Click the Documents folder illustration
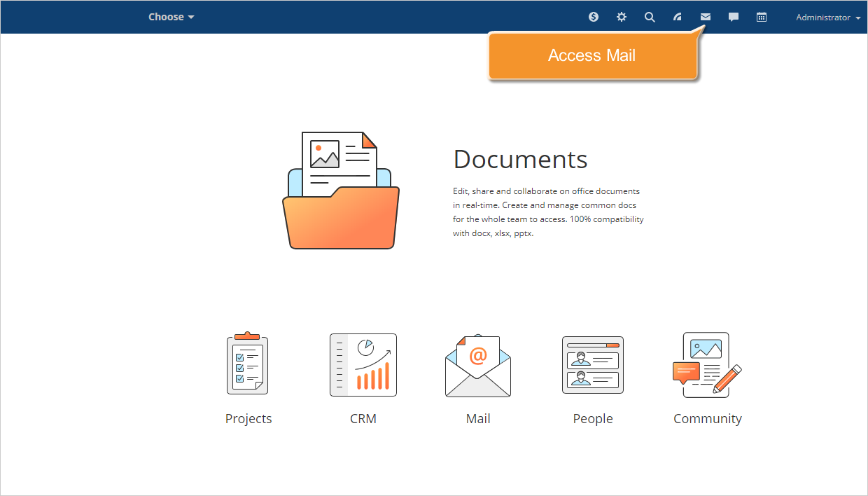 coord(341,189)
